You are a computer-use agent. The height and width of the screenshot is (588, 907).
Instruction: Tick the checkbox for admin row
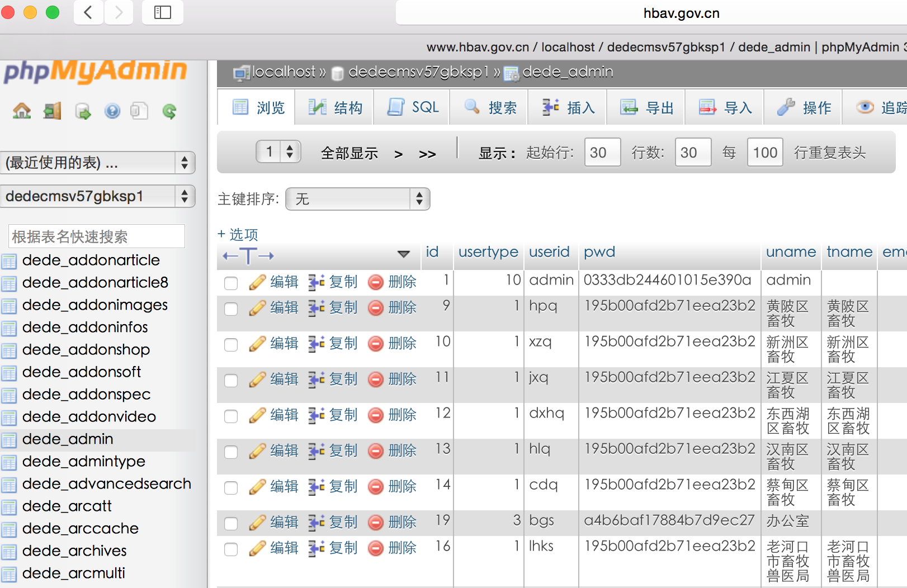231,283
